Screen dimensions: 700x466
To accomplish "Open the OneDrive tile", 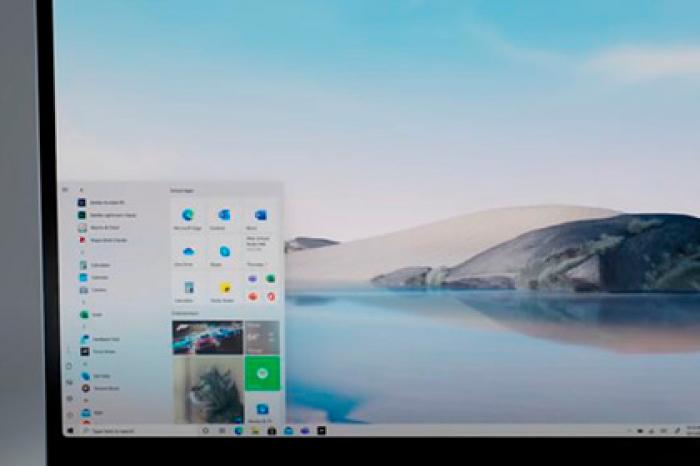I will (x=188, y=253).
